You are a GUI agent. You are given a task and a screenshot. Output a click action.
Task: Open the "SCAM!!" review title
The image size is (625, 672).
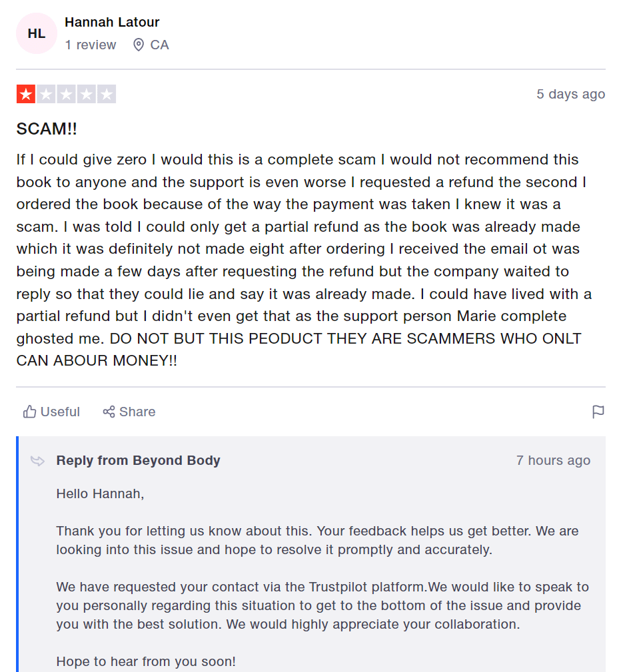click(x=47, y=129)
